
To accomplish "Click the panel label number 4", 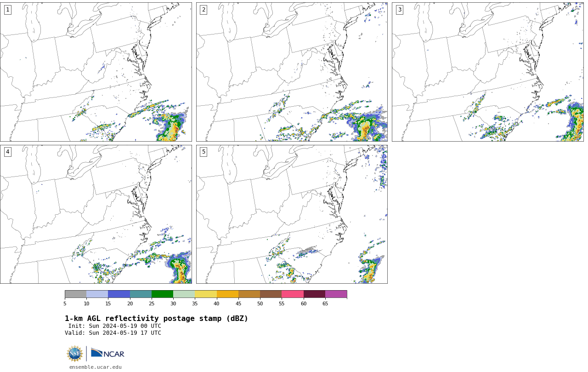I will point(7,152).
